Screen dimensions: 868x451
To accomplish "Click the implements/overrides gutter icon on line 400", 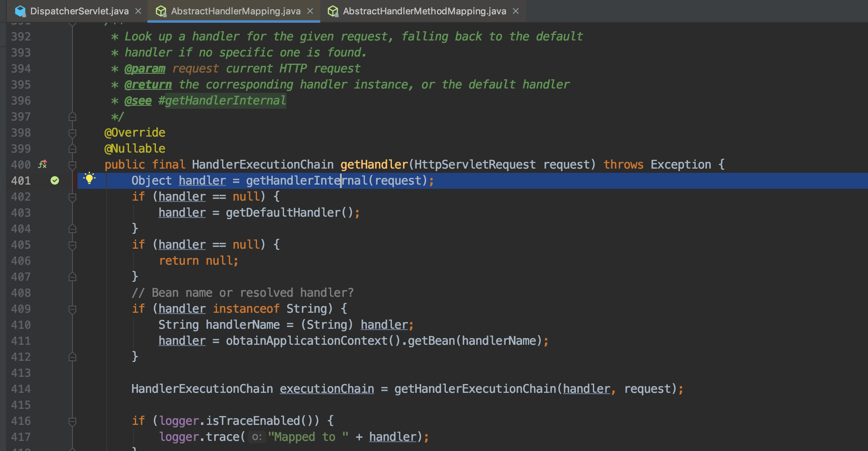I will point(43,164).
